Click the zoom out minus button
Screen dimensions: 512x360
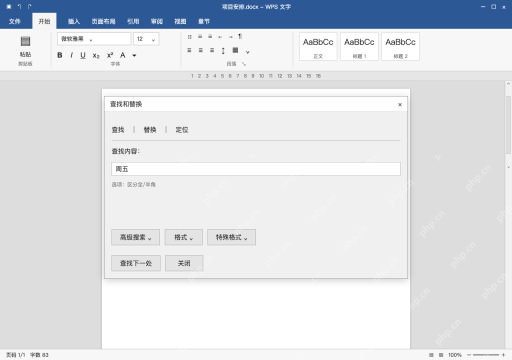[469, 355]
